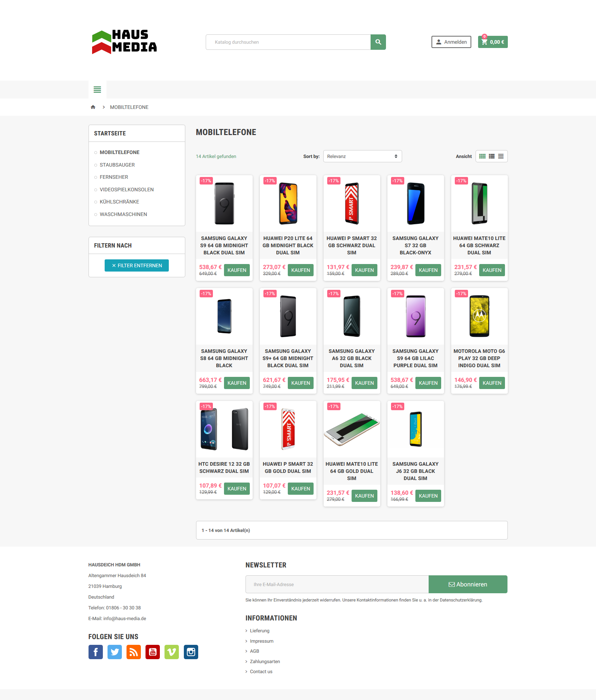Switch to grid view layout icon
The height and width of the screenshot is (700, 596).
tap(482, 156)
